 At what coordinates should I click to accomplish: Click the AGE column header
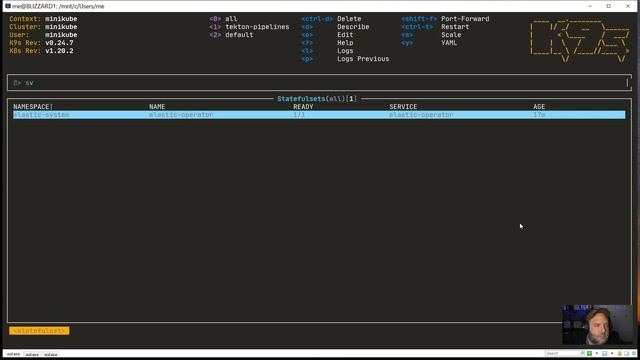click(x=539, y=107)
